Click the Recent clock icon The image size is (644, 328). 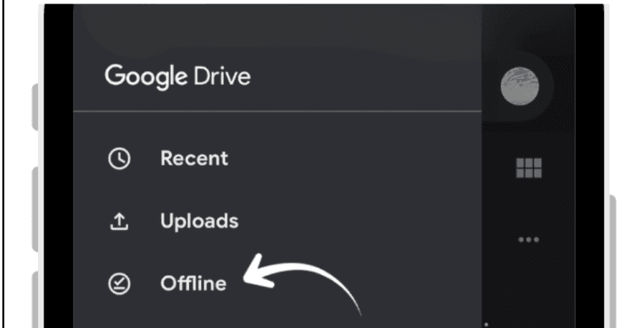click(119, 159)
